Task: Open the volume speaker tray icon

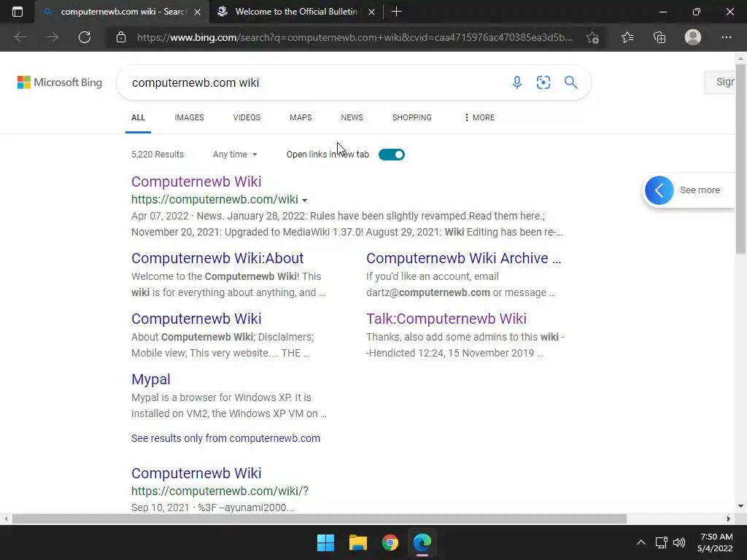Action: tap(679, 542)
